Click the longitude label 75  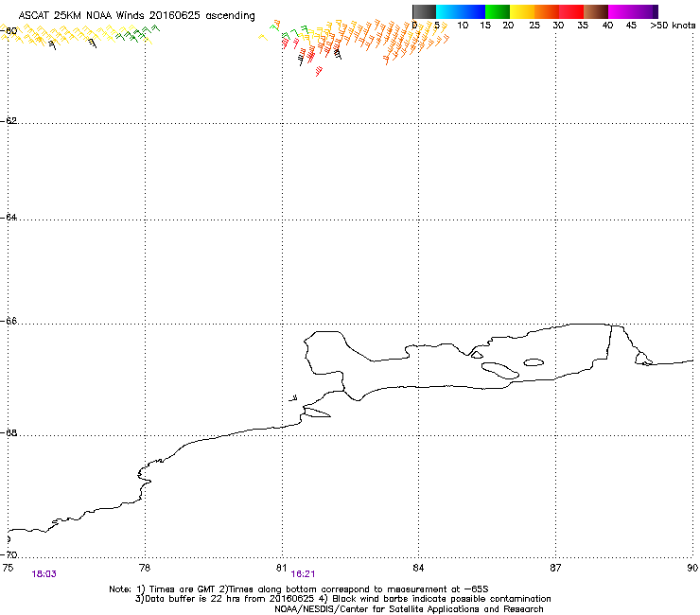pos(8,568)
